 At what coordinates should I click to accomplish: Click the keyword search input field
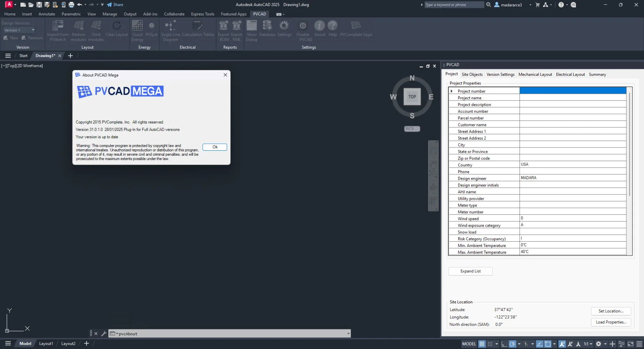click(454, 5)
